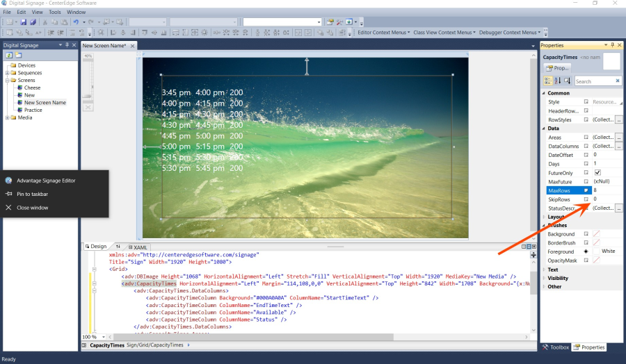Expand the Layout property section
The width and height of the screenshot is (626, 364).
(544, 217)
